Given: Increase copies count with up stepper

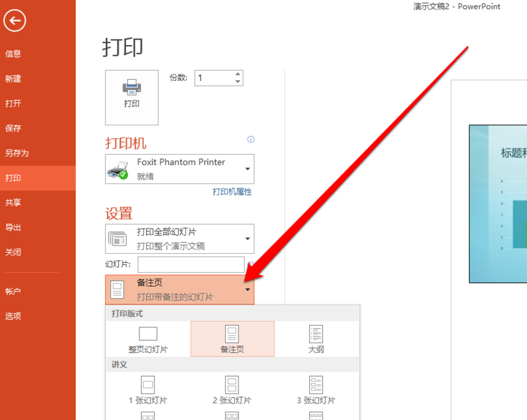Looking at the screenshot, I should tap(237, 74).
